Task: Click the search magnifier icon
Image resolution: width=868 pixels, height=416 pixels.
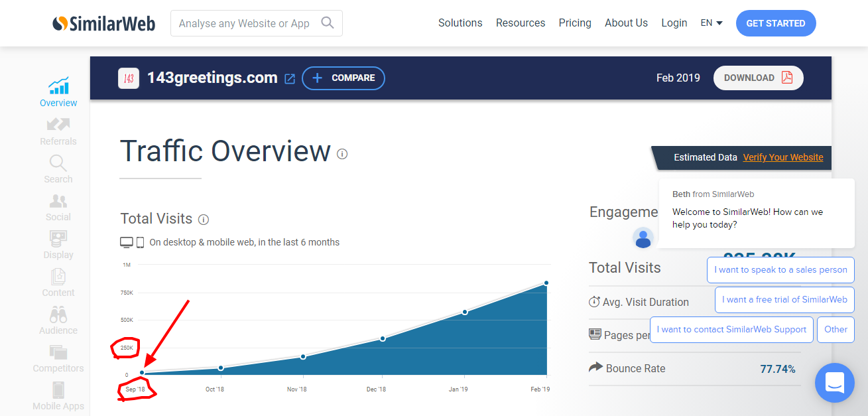Action: tap(327, 23)
